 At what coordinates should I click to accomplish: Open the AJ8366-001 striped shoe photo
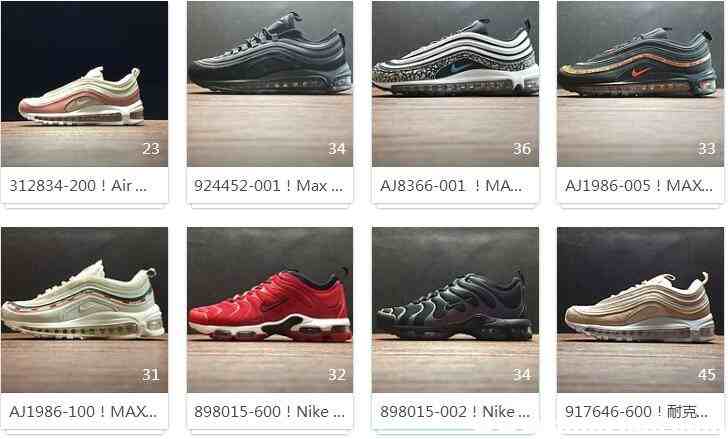point(455,84)
